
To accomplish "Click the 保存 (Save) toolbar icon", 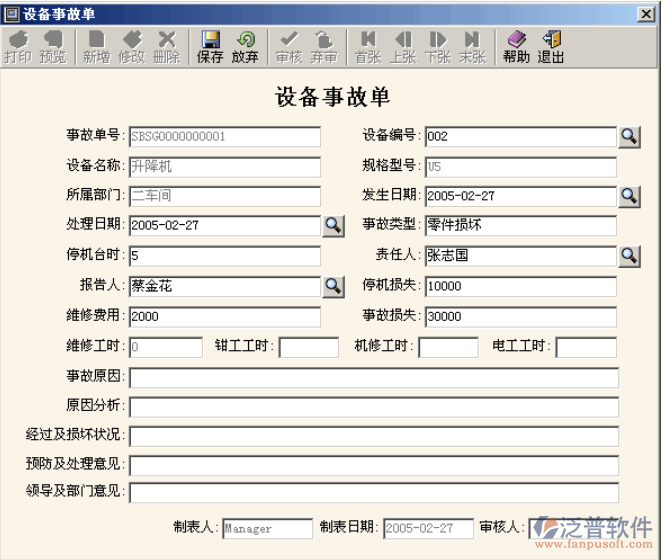I will [210, 46].
